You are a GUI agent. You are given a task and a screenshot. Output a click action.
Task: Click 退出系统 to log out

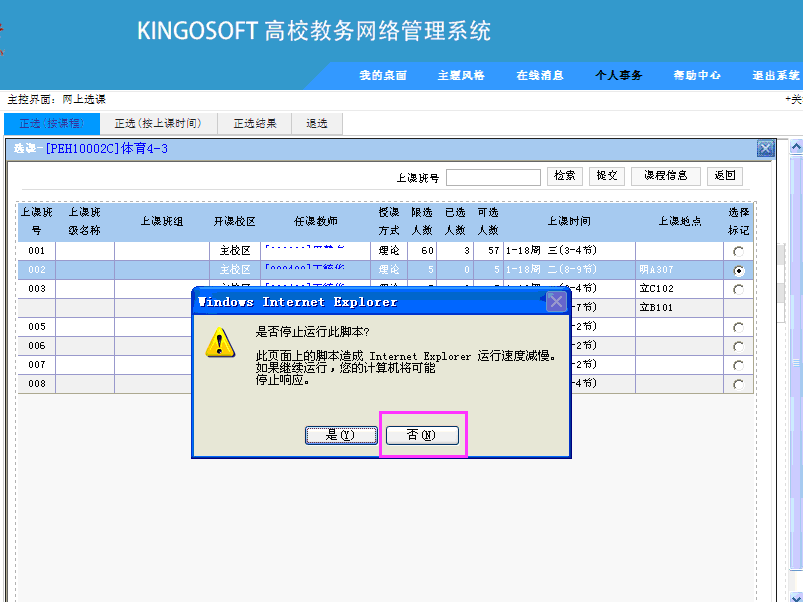pos(776,76)
